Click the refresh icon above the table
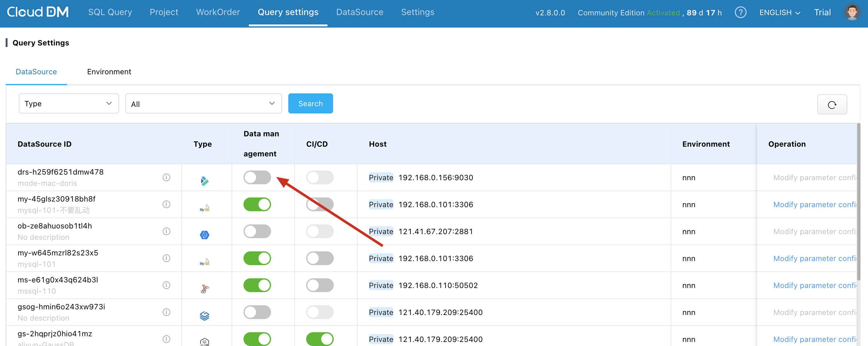The height and width of the screenshot is (346, 868). [x=832, y=104]
